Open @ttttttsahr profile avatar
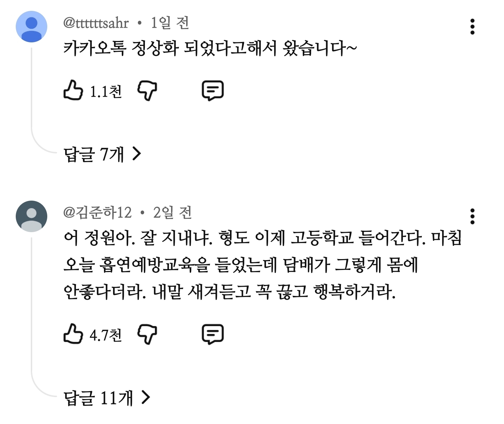This screenshot has width=504, height=424. coord(31,27)
